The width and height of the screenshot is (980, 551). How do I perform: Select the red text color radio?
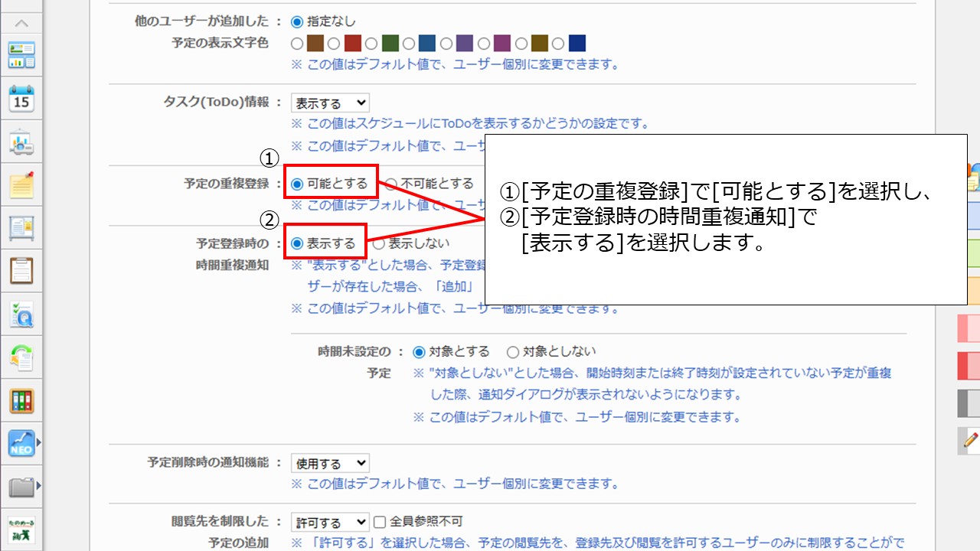pyautogui.click(x=335, y=43)
